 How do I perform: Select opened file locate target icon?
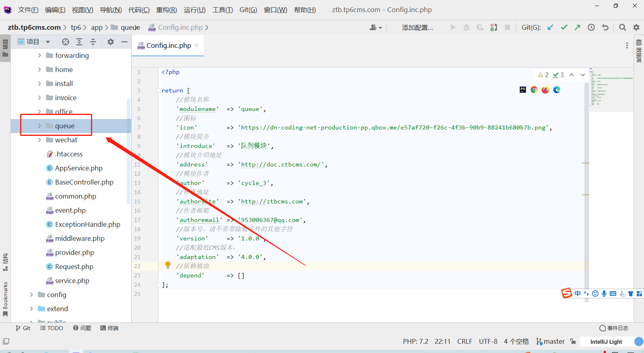click(66, 42)
